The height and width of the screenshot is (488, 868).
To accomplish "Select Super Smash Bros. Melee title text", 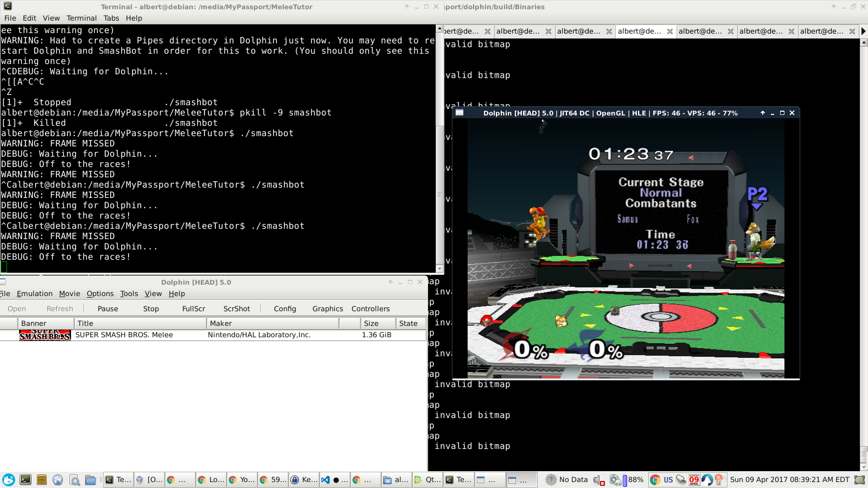I will [x=124, y=335].
